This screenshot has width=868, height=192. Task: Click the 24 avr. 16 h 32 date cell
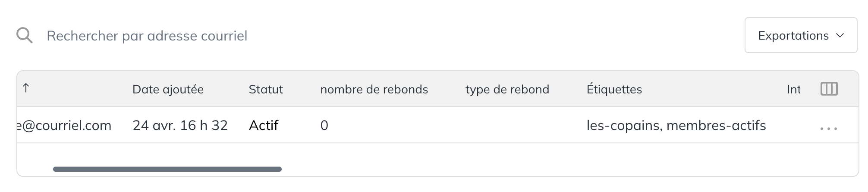[x=180, y=125]
